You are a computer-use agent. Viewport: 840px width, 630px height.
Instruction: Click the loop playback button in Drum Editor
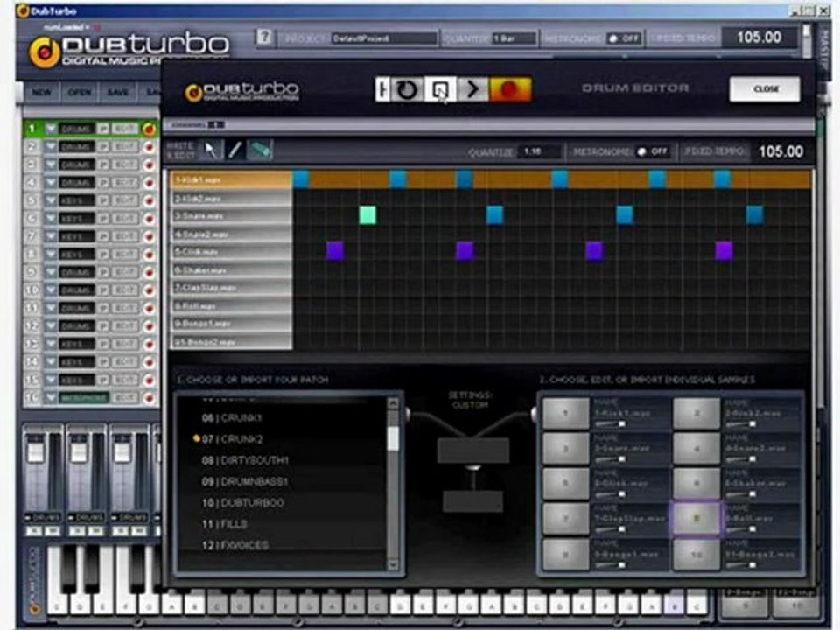coord(407,89)
